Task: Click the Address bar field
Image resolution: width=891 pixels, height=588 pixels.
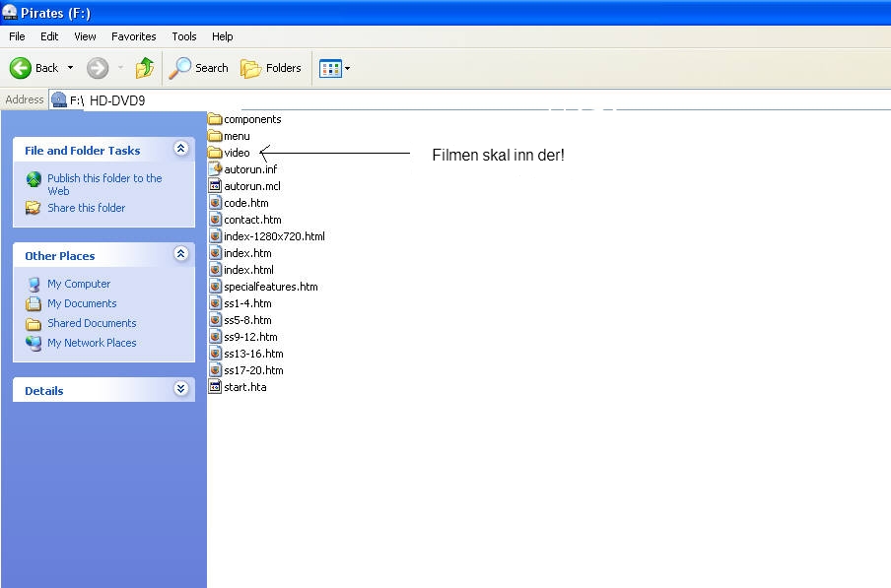Action: (x=469, y=99)
